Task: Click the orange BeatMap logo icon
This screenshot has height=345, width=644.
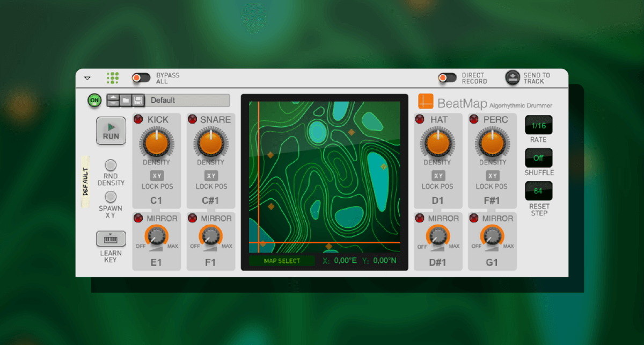Action: (x=426, y=102)
